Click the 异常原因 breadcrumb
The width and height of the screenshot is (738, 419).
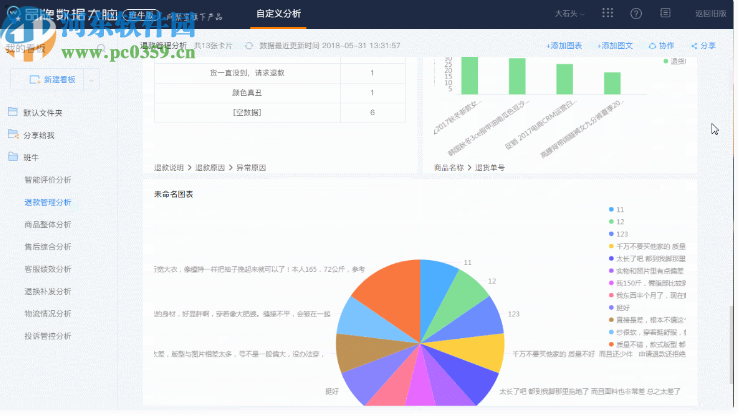tap(251, 168)
